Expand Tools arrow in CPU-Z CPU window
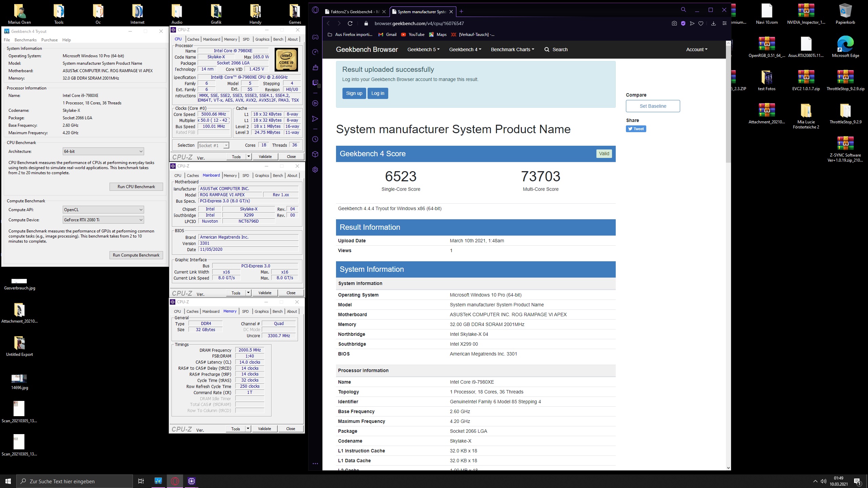 (249, 157)
